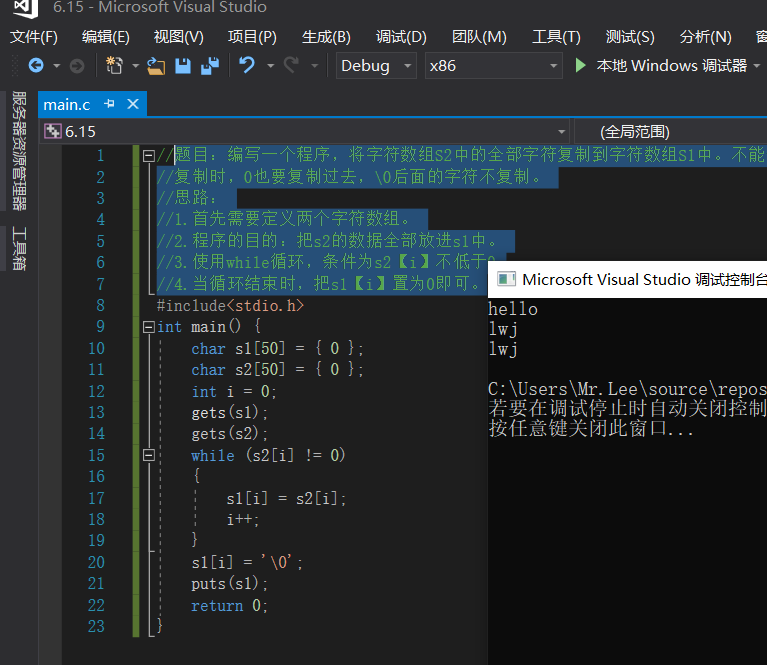Screen dimensions: 767x665
Task: Open the debugger target dropdown arrow
Action: (x=757, y=66)
